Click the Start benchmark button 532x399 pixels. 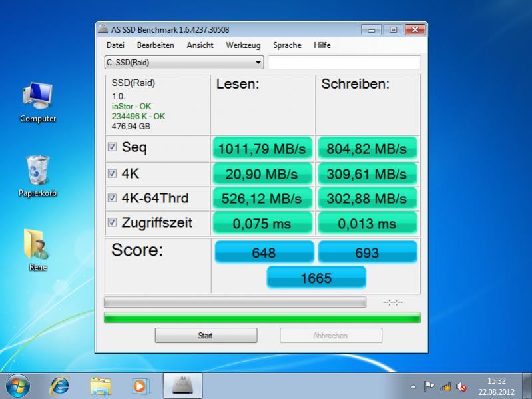206,336
